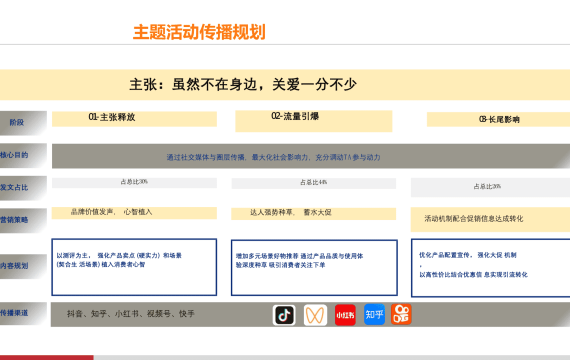Select the 01-主张释放 stage box
The height and width of the screenshot is (360, 570).
click(134, 119)
